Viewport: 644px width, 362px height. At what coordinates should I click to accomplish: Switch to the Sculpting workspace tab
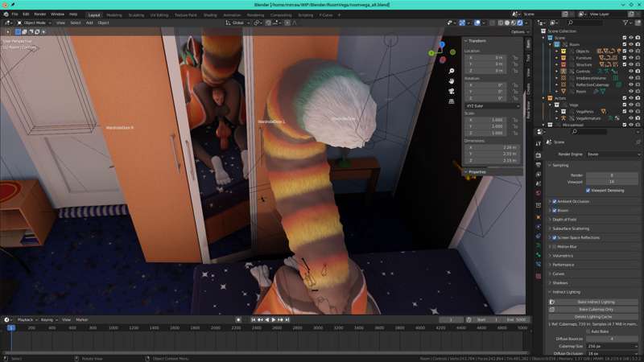point(136,14)
